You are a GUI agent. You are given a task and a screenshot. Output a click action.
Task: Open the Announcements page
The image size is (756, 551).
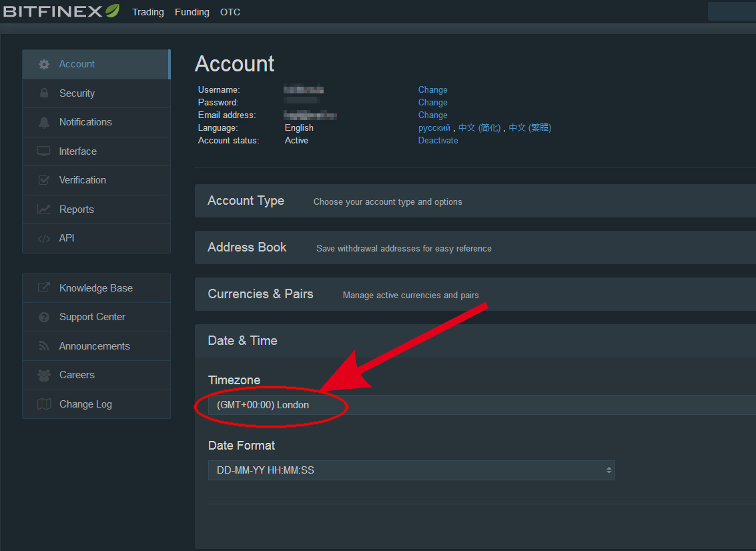pyautogui.click(x=97, y=346)
